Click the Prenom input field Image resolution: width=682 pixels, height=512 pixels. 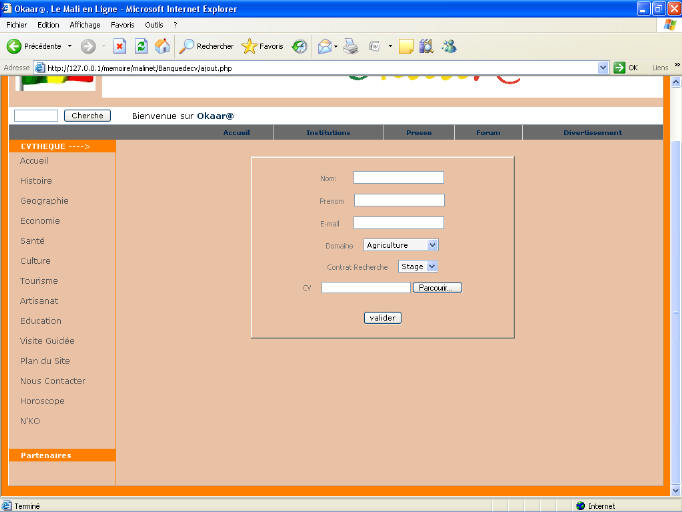pyautogui.click(x=399, y=200)
